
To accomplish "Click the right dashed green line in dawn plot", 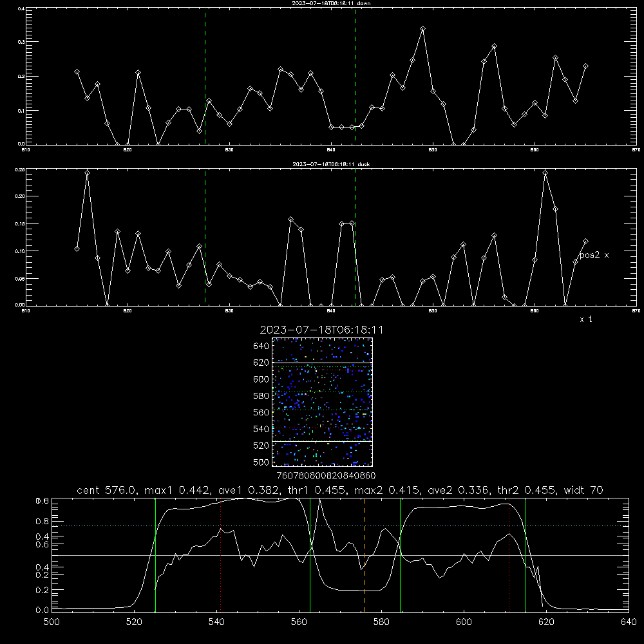I will tap(355, 76).
